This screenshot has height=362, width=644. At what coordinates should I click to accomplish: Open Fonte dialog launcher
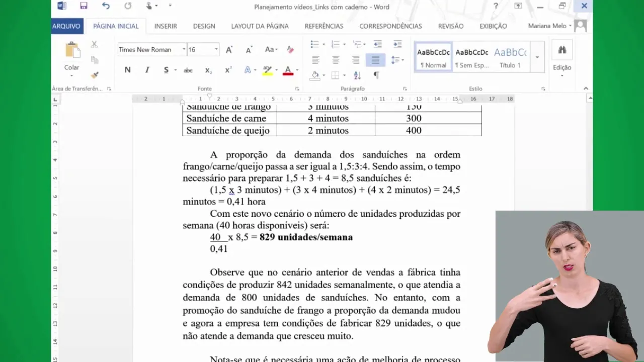(297, 89)
